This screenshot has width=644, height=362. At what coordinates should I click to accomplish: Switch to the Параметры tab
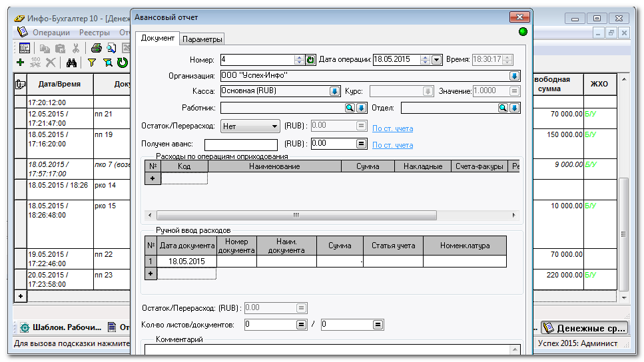click(x=202, y=39)
